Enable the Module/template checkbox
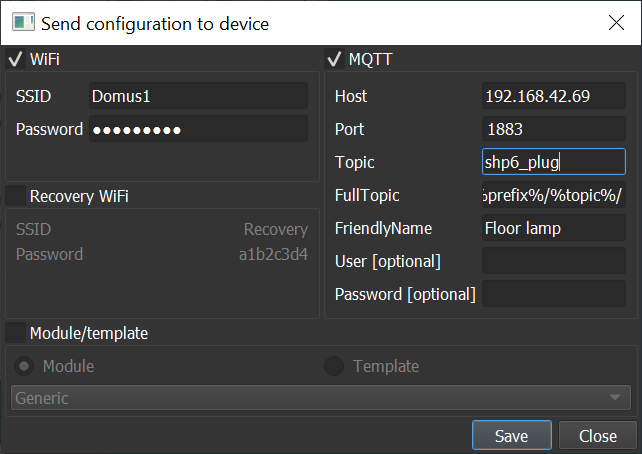Image resolution: width=642 pixels, height=454 pixels. coord(15,332)
